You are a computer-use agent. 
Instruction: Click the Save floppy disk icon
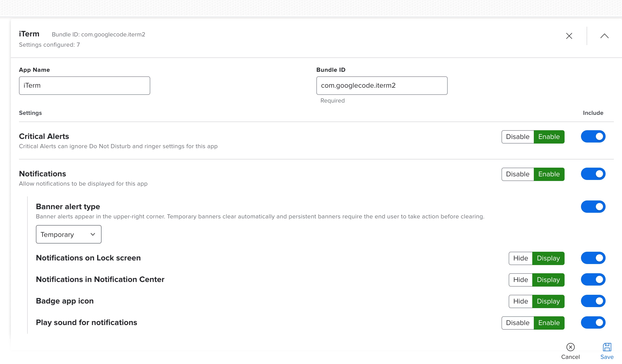click(x=607, y=347)
